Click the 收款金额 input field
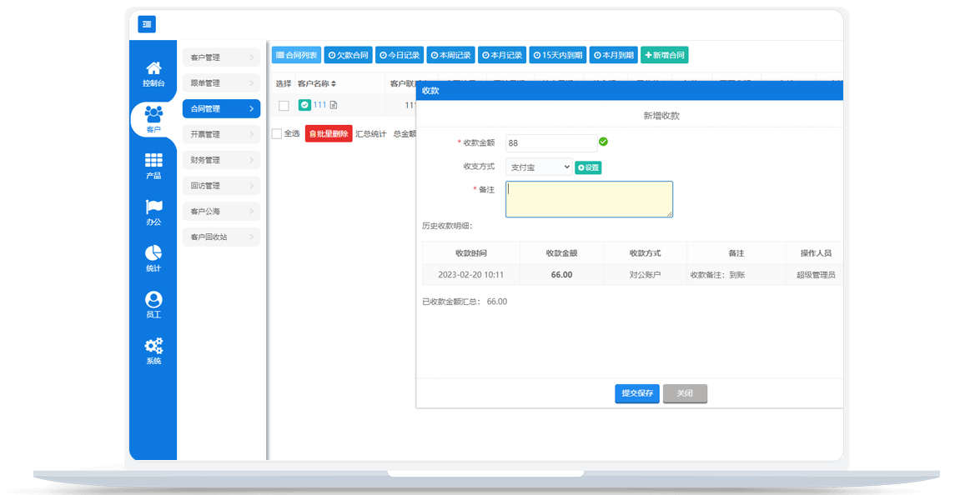This screenshot has height=495, width=980. coord(550,143)
